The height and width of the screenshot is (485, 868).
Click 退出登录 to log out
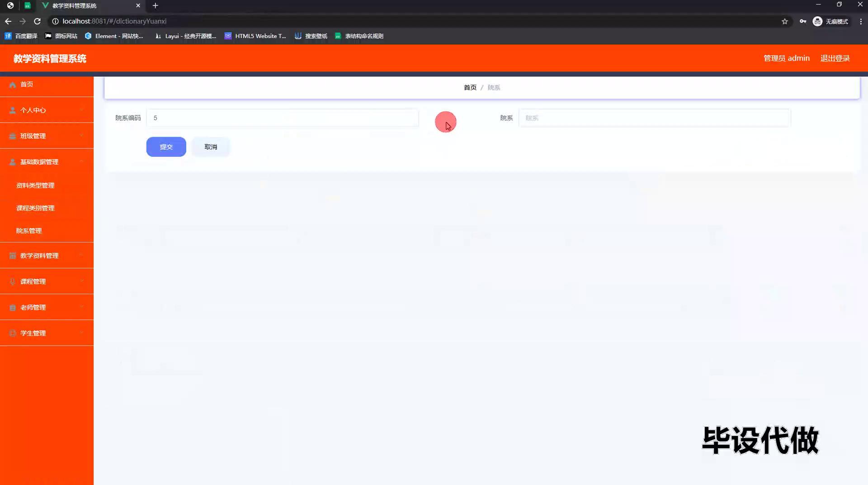coord(835,58)
